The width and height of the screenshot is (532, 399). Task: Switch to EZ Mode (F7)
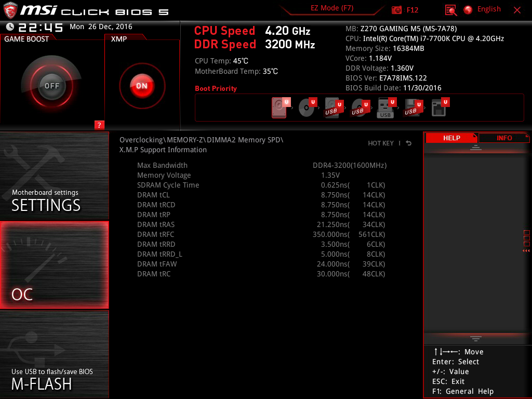coord(332,8)
